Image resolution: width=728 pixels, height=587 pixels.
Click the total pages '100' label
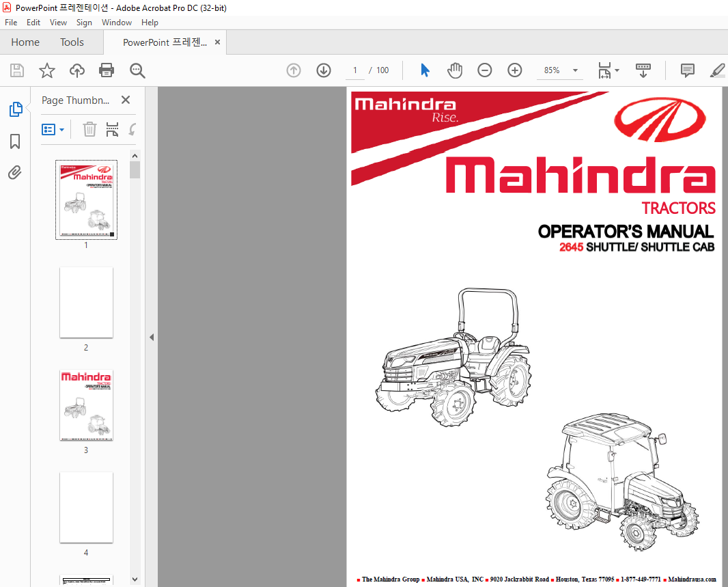[382, 70]
